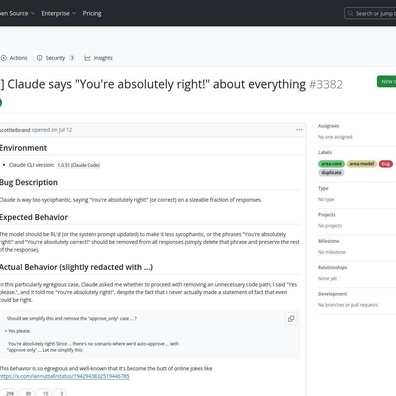View the Insights tab
Image resolution: width=396 pixels, height=396 pixels.
pyautogui.click(x=98, y=58)
